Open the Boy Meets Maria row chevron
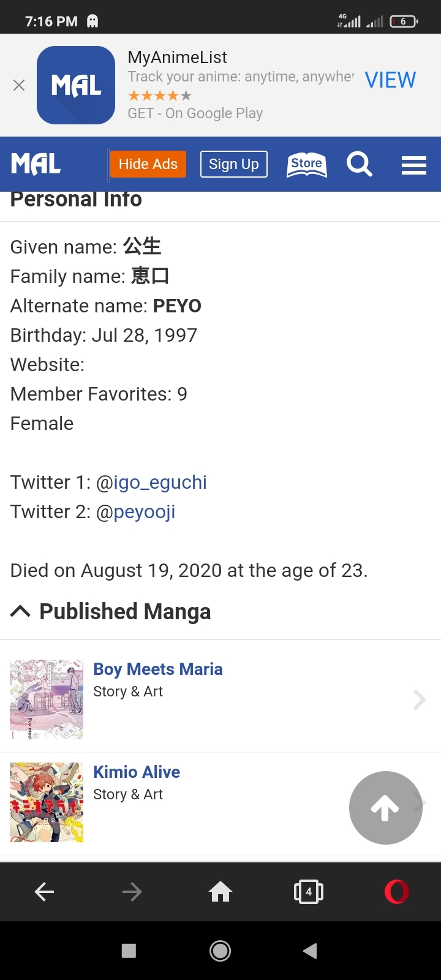Screen dimensions: 441x980 click(x=420, y=699)
